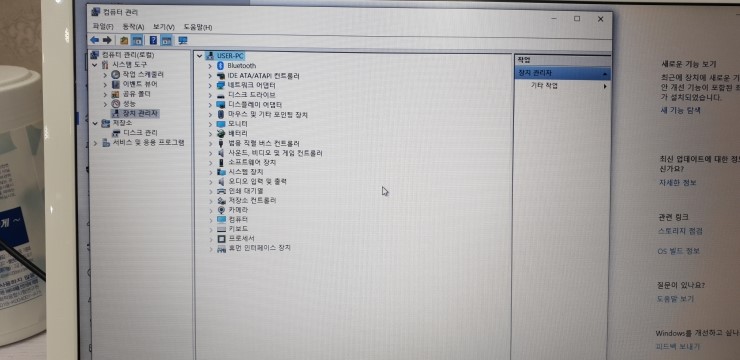The width and height of the screenshot is (740, 360).
Task: Click the 작업 스케줄러 clock icon
Action: [116, 75]
